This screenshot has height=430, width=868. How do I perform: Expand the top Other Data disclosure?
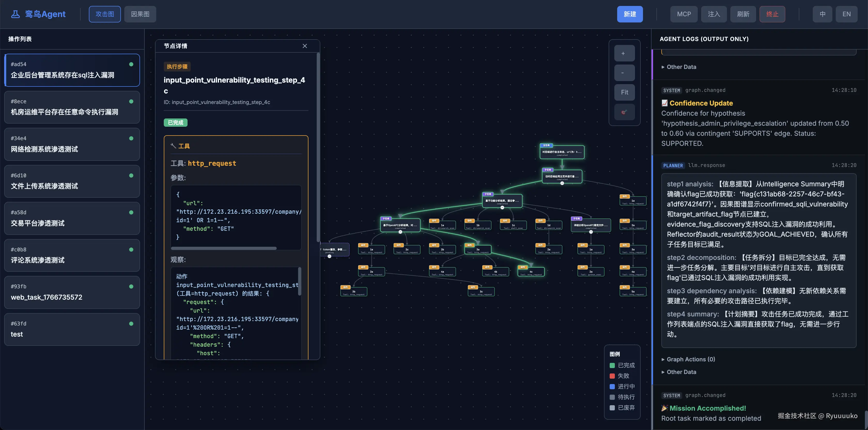pyautogui.click(x=681, y=67)
